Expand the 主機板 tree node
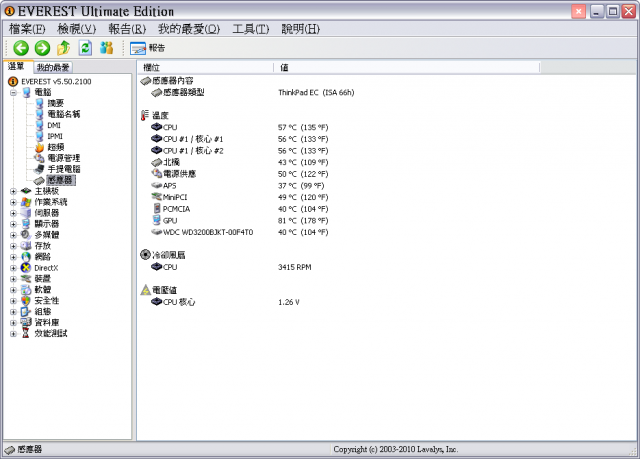The height and width of the screenshot is (459, 640). [x=13, y=191]
